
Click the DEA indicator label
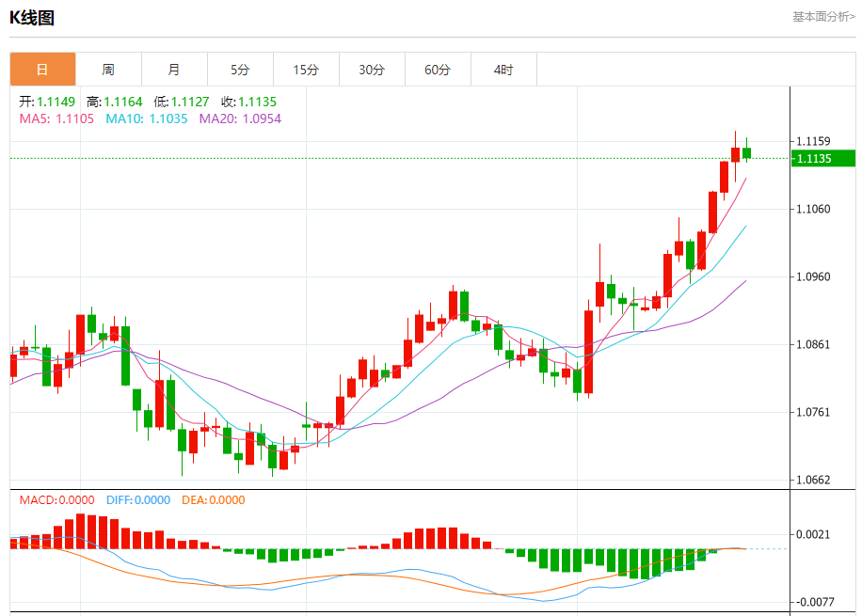pos(214,500)
